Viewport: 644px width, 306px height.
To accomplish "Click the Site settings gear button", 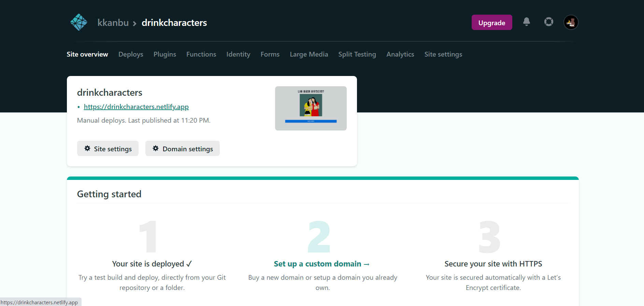I will coord(108,149).
